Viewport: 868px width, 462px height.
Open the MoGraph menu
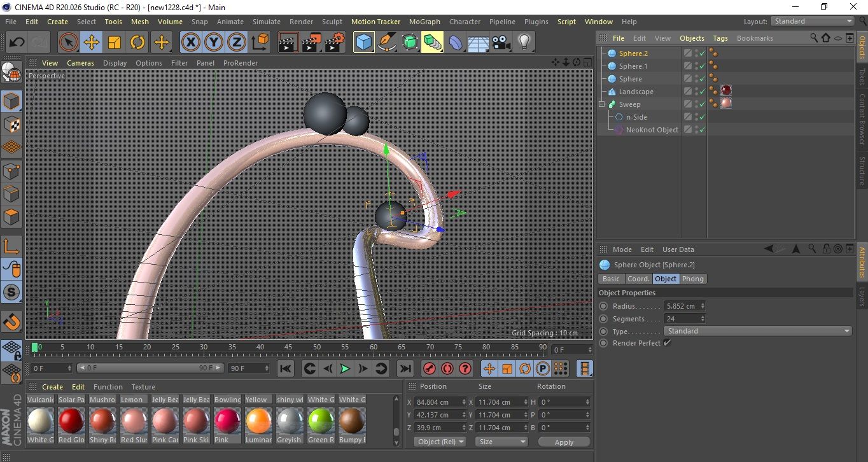pos(424,22)
